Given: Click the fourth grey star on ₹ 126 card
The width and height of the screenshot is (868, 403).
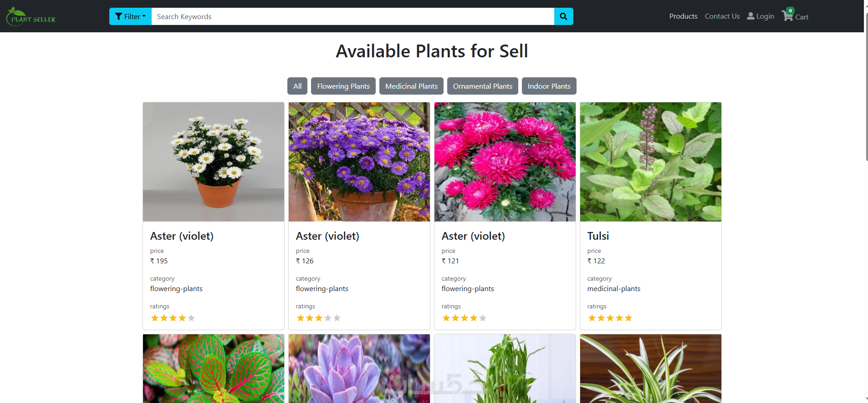Looking at the screenshot, I should click(328, 318).
